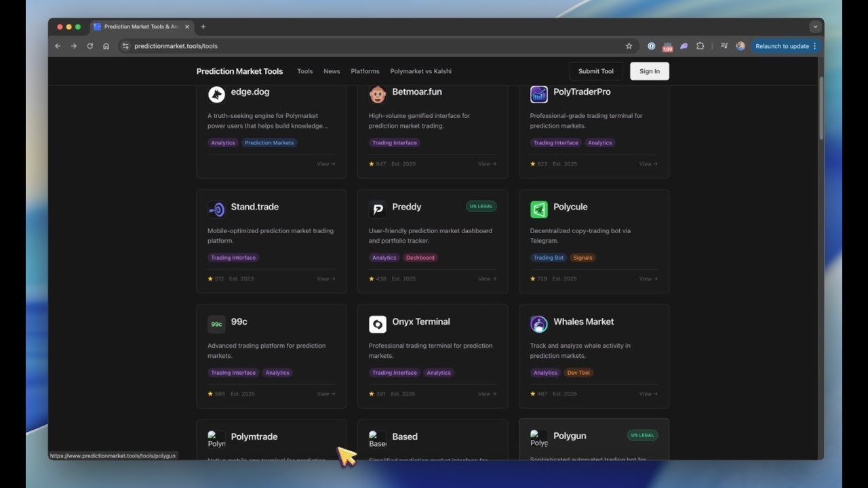This screenshot has height=488, width=868.
Task: Click the Submit Tool button
Action: (x=595, y=71)
